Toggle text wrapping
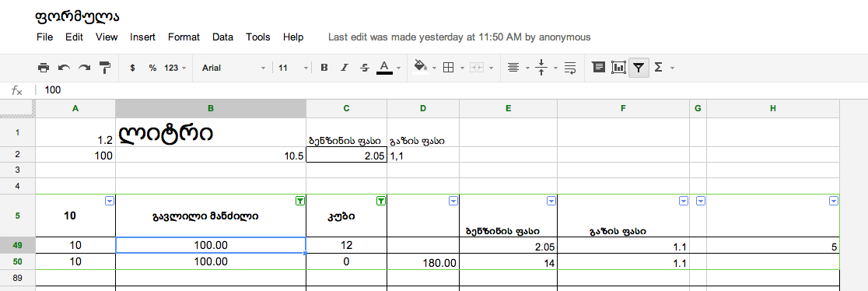This screenshot has height=291, width=868. [x=570, y=68]
